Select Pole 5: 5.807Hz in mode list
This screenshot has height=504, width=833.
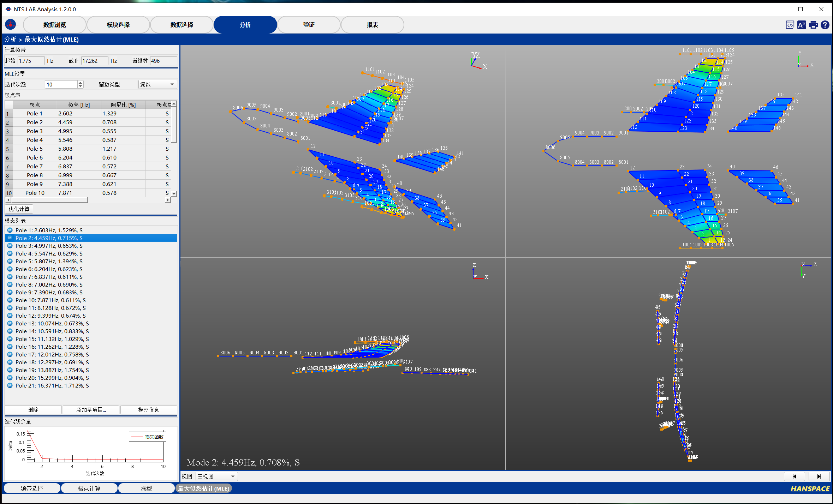click(91, 261)
